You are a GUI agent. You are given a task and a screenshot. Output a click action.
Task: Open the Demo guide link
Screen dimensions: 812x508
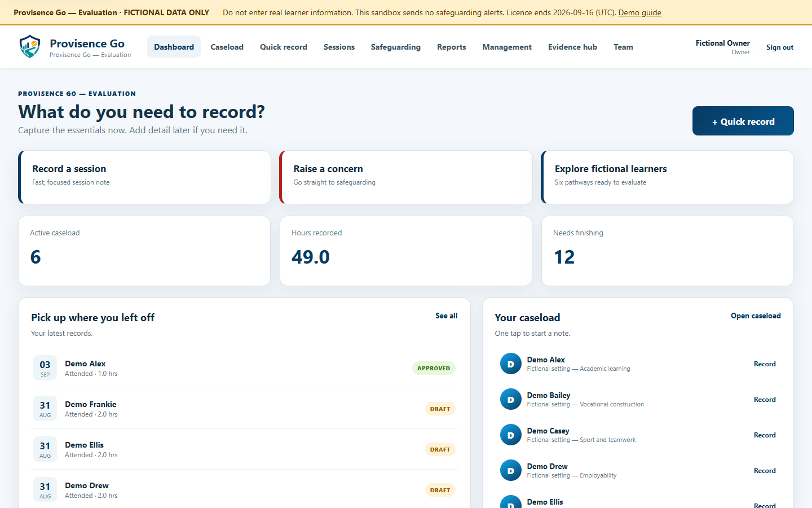[x=639, y=12]
